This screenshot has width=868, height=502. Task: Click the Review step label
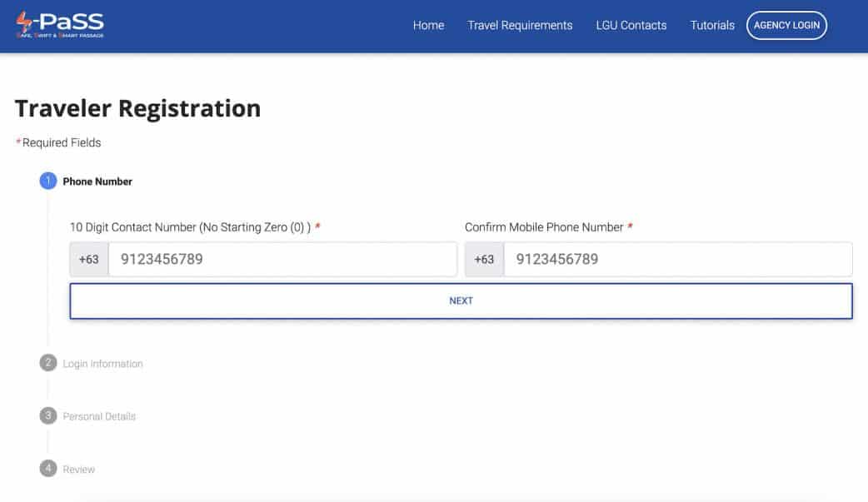(80, 469)
